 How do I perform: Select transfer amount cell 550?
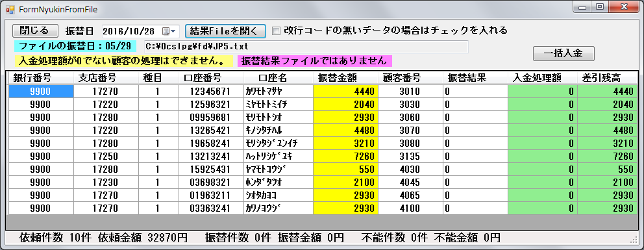coord(345,169)
